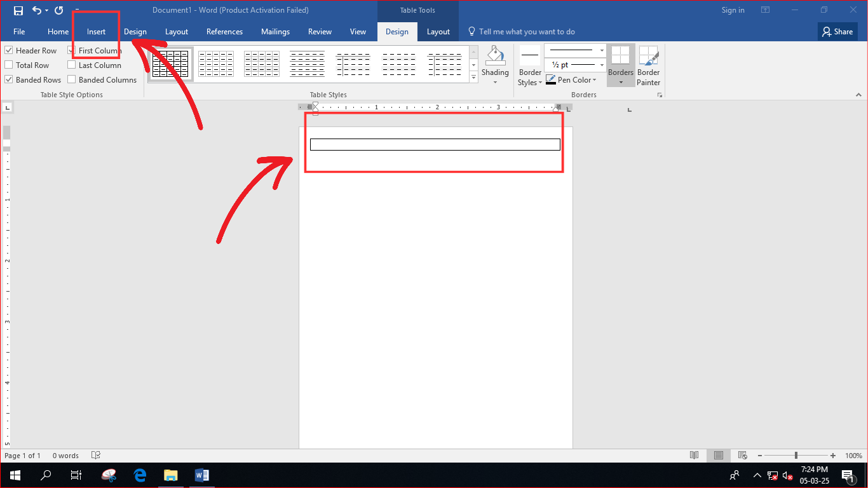The height and width of the screenshot is (488, 868).
Task: Click the Redo repeat icon
Action: (59, 10)
